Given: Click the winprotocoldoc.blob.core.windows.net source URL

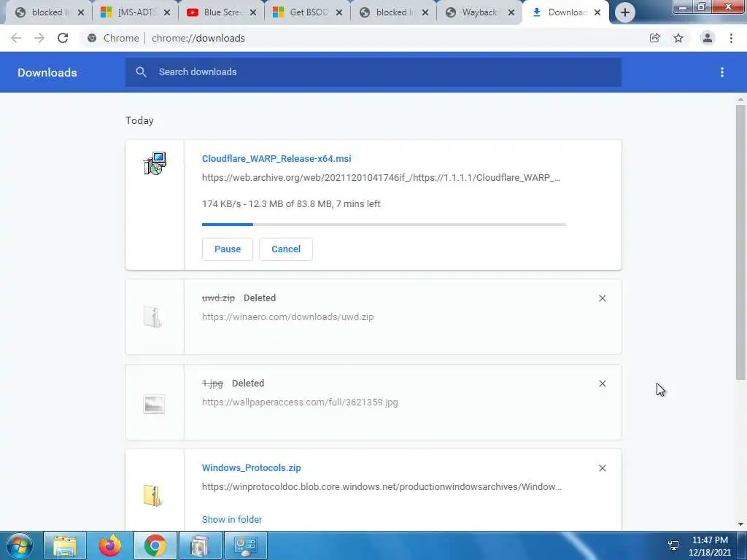Looking at the screenshot, I should click(x=382, y=486).
